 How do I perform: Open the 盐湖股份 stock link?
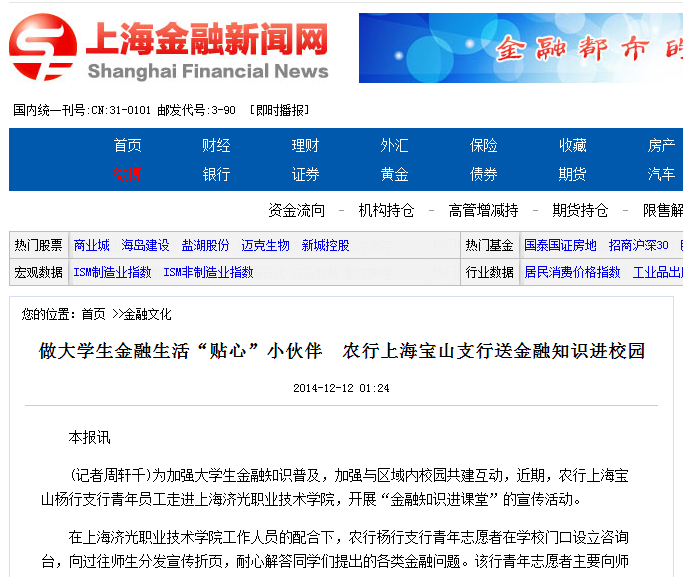pyautogui.click(x=205, y=245)
